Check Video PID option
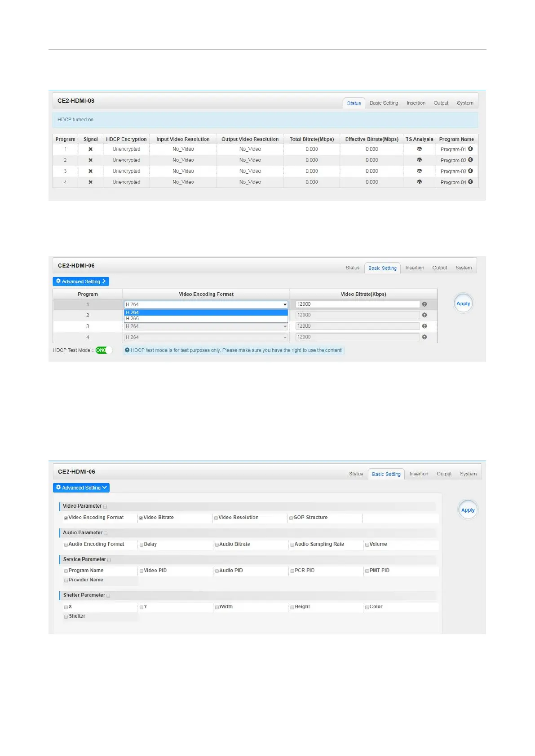The image size is (535, 756). 141,571
